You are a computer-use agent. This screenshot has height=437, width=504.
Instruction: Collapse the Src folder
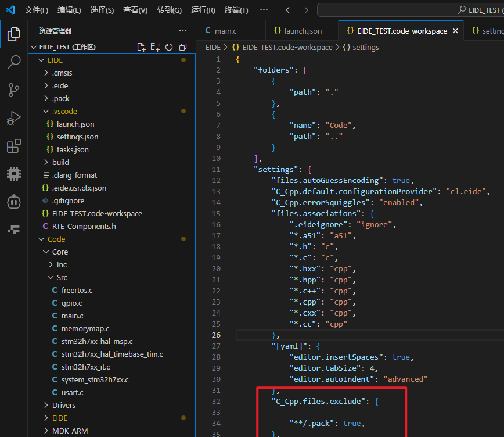(x=62, y=277)
